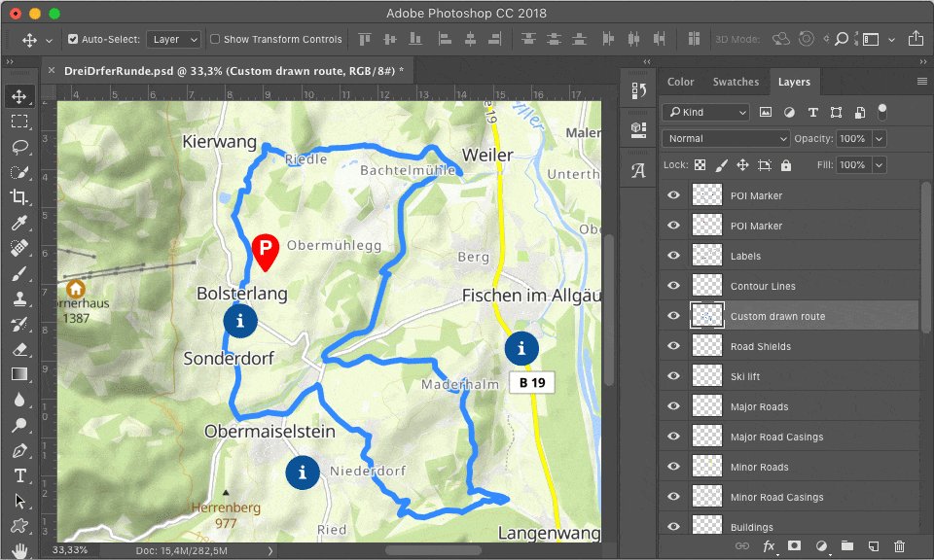Enable Show Transform Controls checkbox
This screenshot has height=560, width=934.
pyautogui.click(x=215, y=40)
